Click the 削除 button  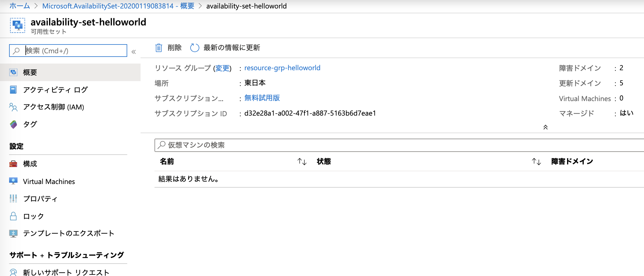pyautogui.click(x=168, y=48)
